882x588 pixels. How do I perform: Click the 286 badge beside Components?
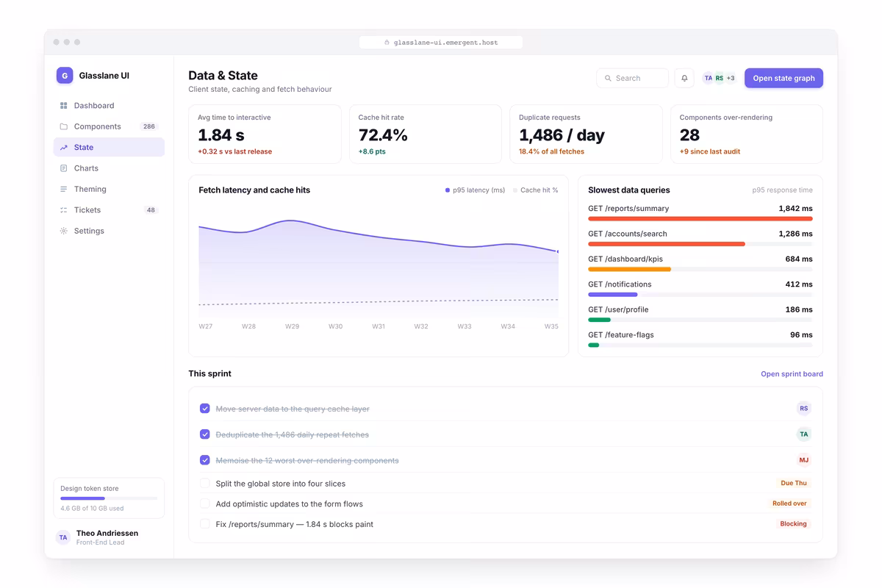point(149,126)
